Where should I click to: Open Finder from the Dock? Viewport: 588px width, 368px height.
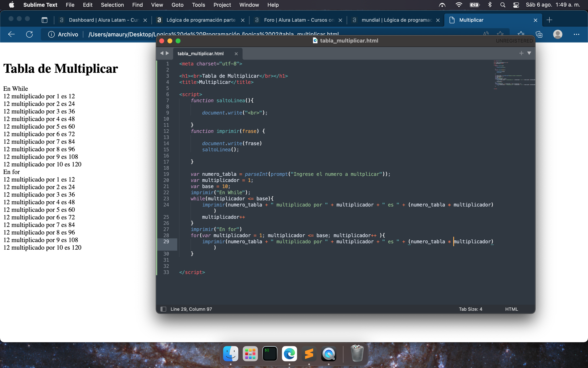point(231,353)
